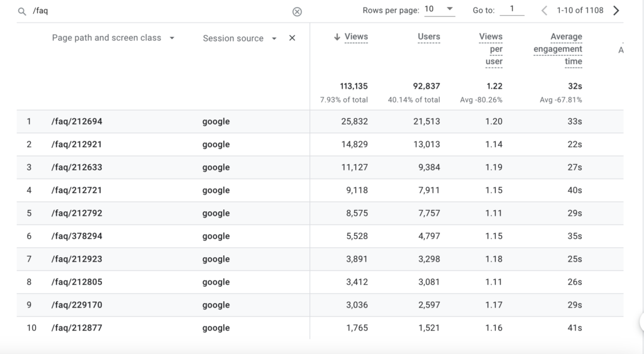
Task: Remove the Session source dimension
Action: [292, 38]
